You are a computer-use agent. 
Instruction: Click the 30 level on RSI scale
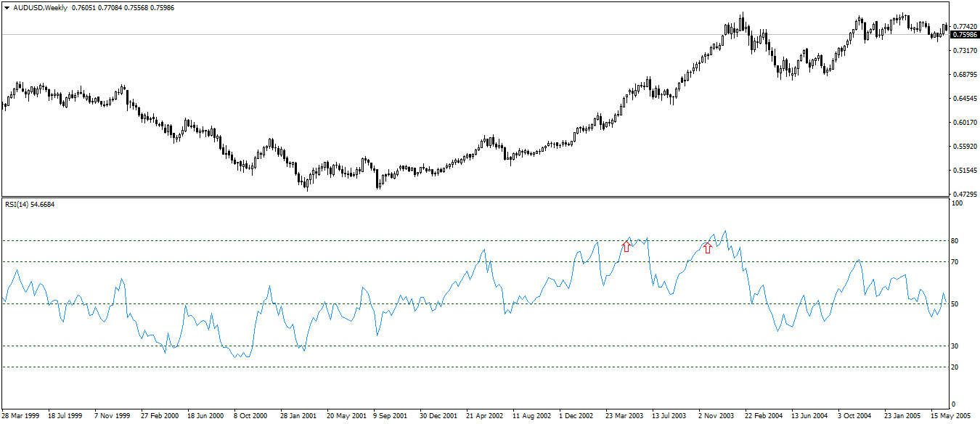click(955, 346)
